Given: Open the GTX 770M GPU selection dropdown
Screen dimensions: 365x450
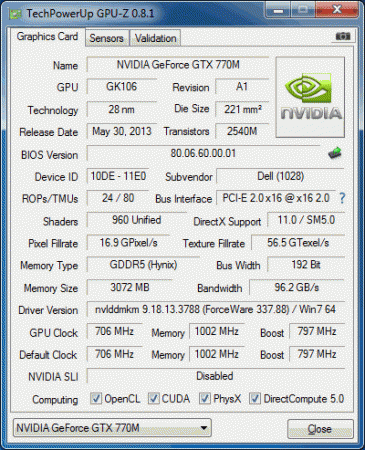Looking at the screenshot, I should coord(112,428).
